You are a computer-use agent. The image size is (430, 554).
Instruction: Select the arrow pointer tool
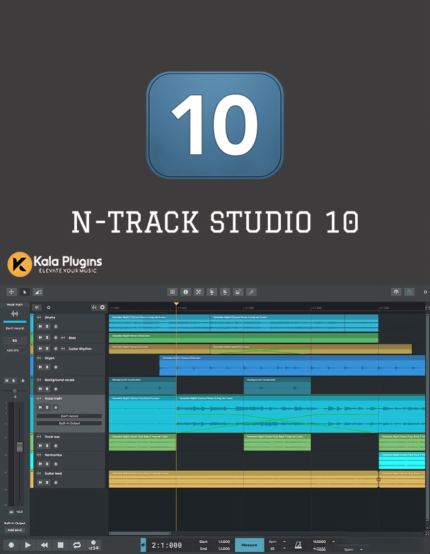pyautogui.click(x=25, y=292)
